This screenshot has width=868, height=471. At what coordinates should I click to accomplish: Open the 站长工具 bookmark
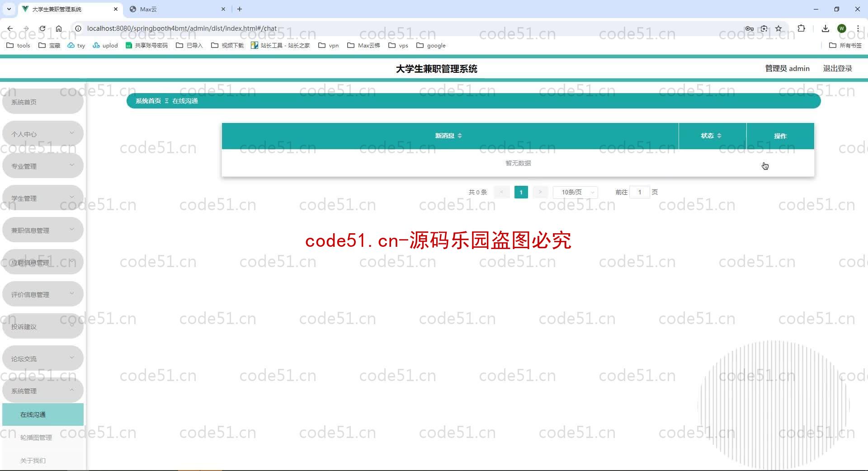280,45
